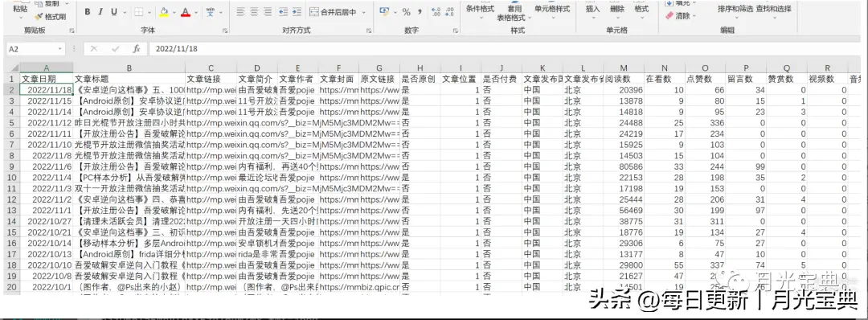Decrease indent

283,11
